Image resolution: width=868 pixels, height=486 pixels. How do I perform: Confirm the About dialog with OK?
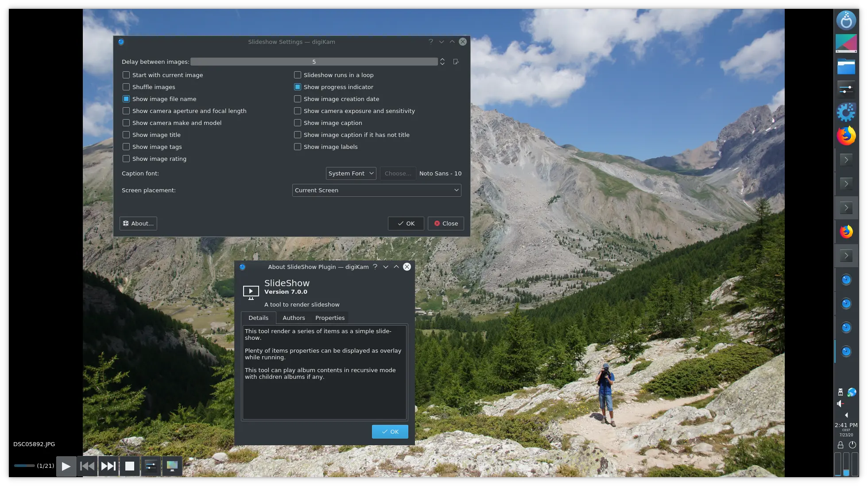pyautogui.click(x=390, y=431)
